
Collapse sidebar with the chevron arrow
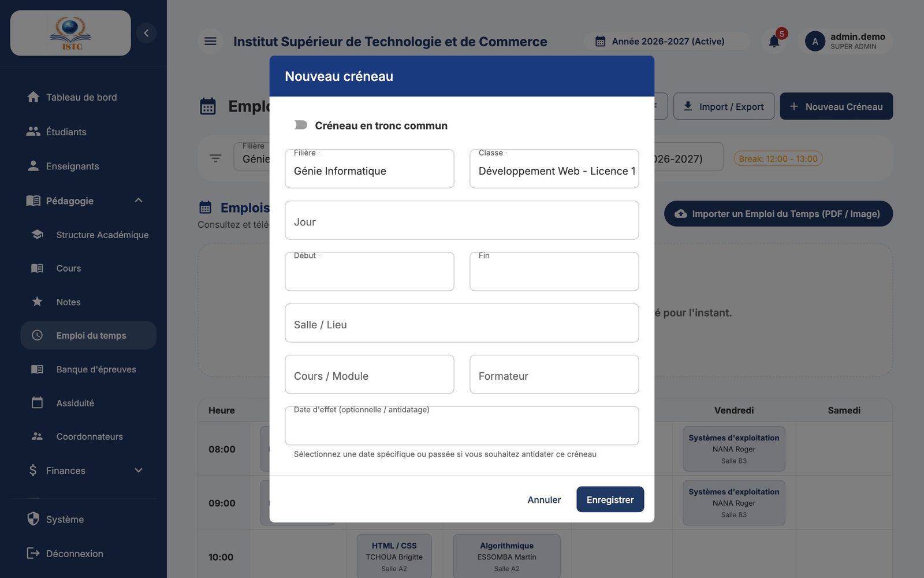pos(146,33)
